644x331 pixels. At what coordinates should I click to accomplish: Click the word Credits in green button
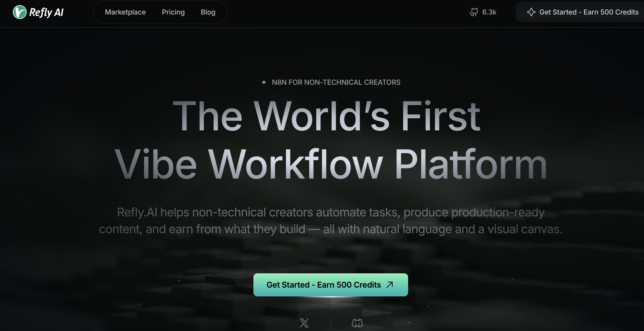point(367,285)
